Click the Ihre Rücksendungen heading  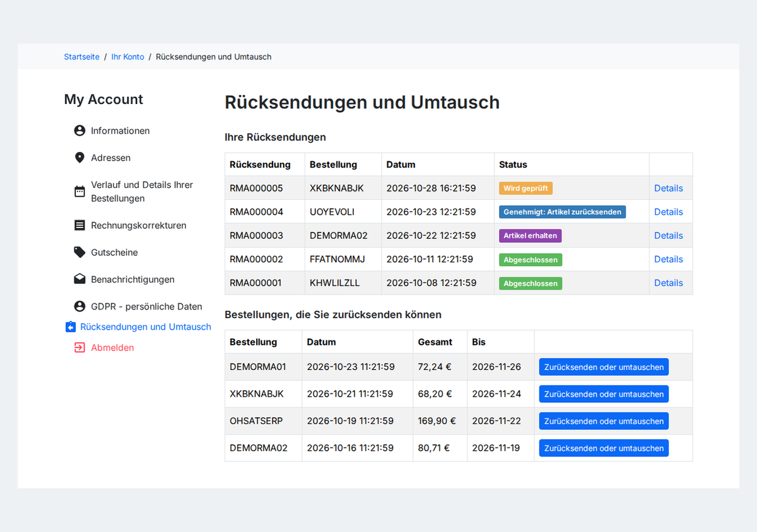pos(275,137)
